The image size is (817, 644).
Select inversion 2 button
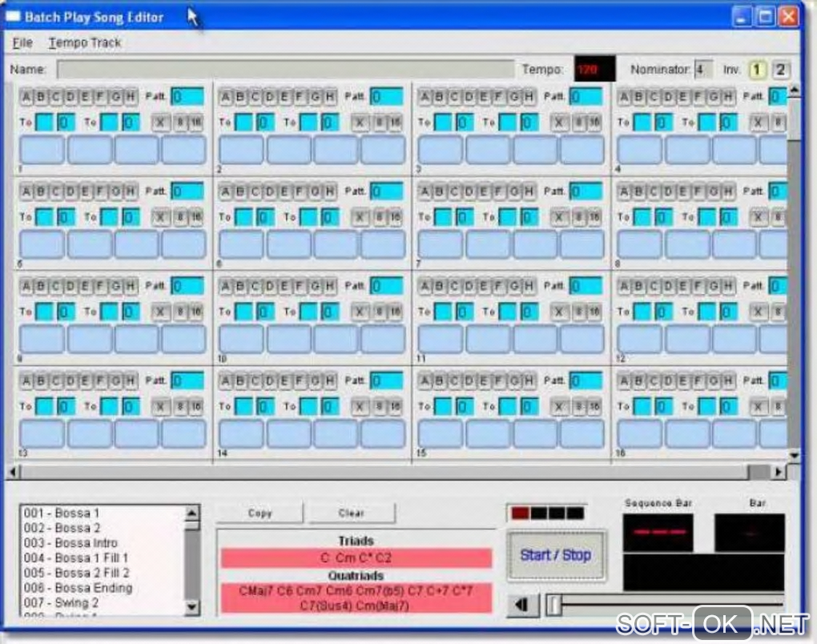point(780,70)
